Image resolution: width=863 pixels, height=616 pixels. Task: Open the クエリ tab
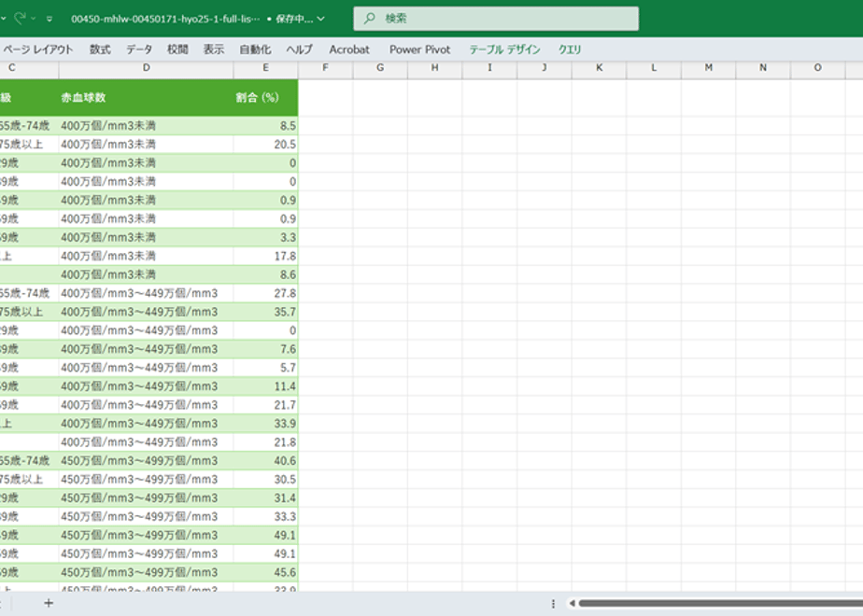[x=570, y=49]
